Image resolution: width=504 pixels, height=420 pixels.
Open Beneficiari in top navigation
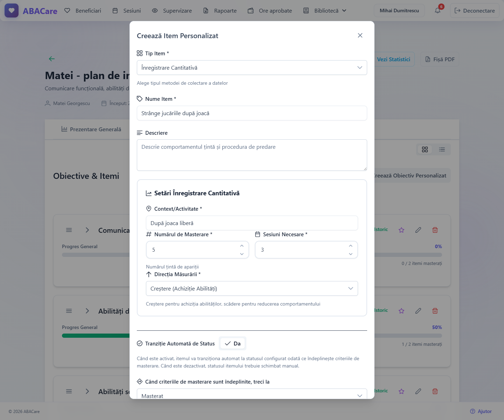coord(83,10)
